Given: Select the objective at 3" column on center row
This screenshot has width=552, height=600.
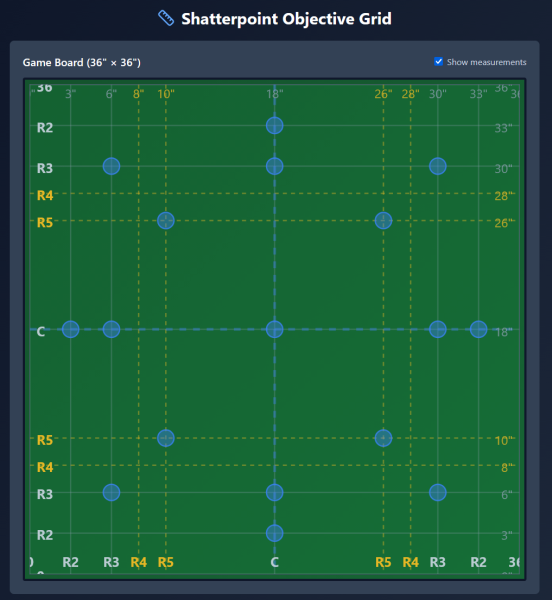Looking at the screenshot, I should point(71,329).
